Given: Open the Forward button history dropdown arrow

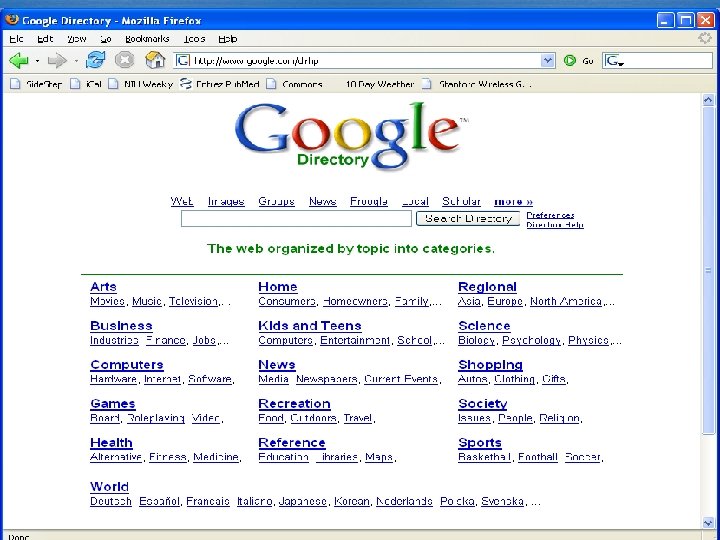Looking at the screenshot, I should 76,61.
